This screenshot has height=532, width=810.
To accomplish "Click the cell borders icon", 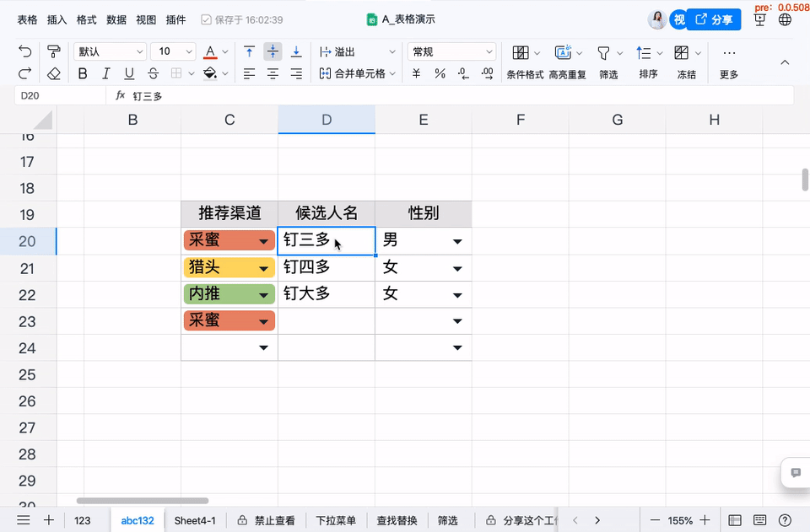I will [x=176, y=74].
